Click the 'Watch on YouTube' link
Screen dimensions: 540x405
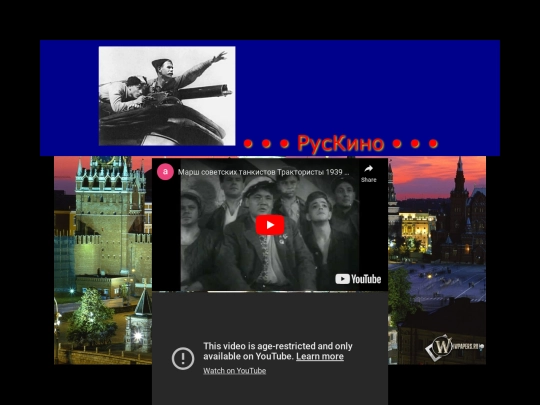click(235, 371)
